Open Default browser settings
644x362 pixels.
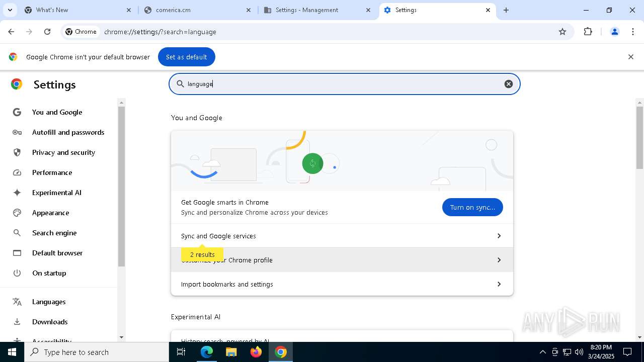pyautogui.click(x=57, y=253)
